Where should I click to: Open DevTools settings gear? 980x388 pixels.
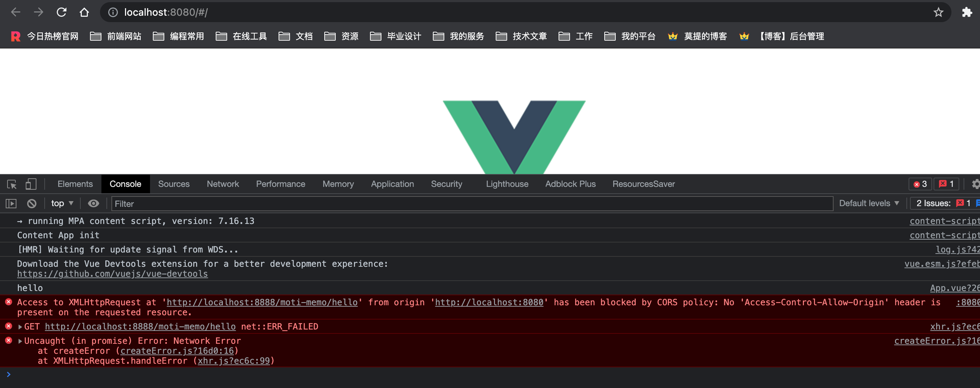(975, 184)
